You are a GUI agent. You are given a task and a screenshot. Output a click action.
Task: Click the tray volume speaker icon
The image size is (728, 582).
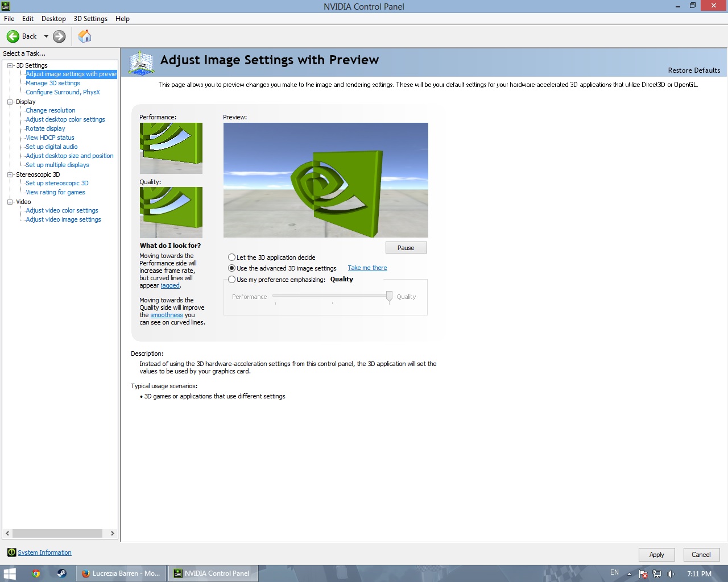tap(671, 573)
